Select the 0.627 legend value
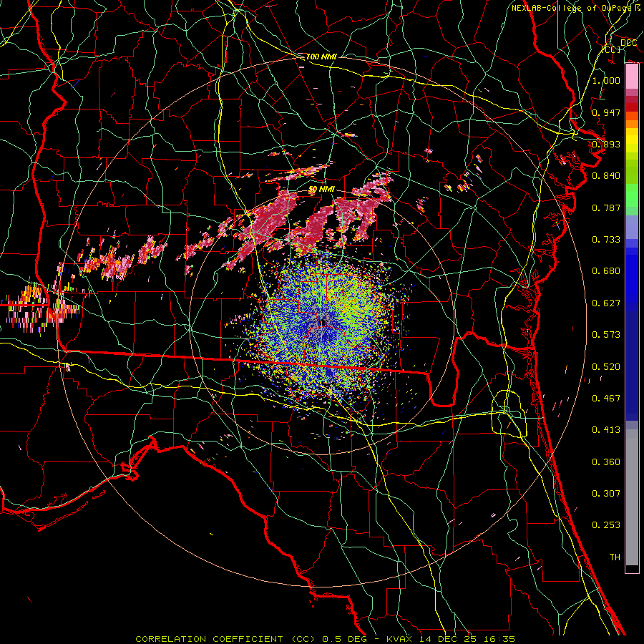Screen dimensions: 644x644 [x=606, y=303]
